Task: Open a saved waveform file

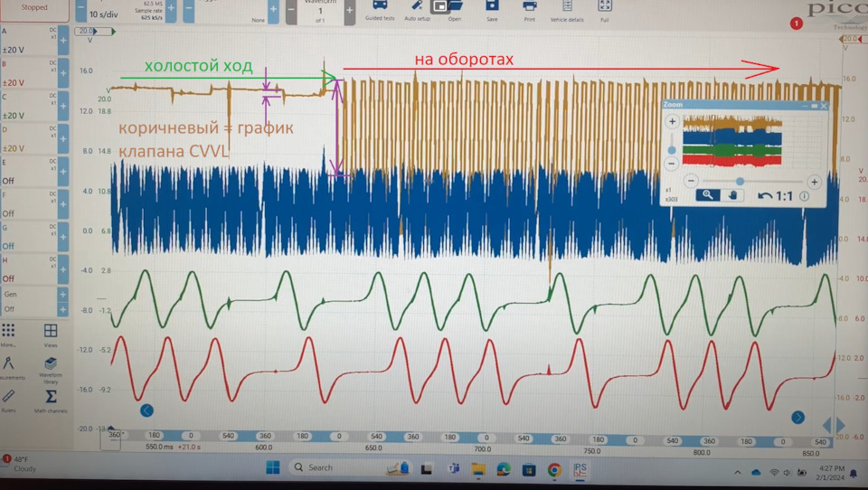Action: click(454, 10)
